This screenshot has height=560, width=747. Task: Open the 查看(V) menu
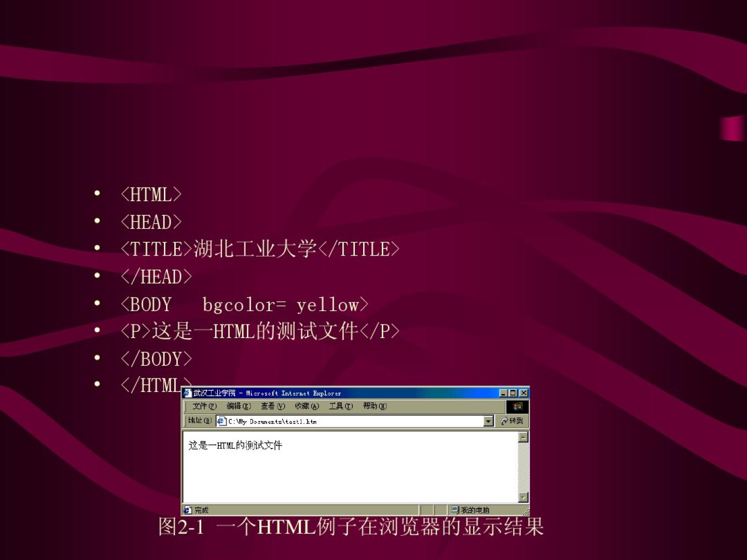[273, 406]
